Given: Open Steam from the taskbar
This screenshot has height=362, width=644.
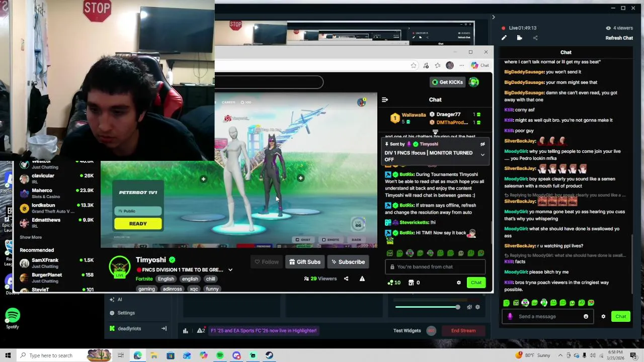Looking at the screenshot, I should [269, 355].
